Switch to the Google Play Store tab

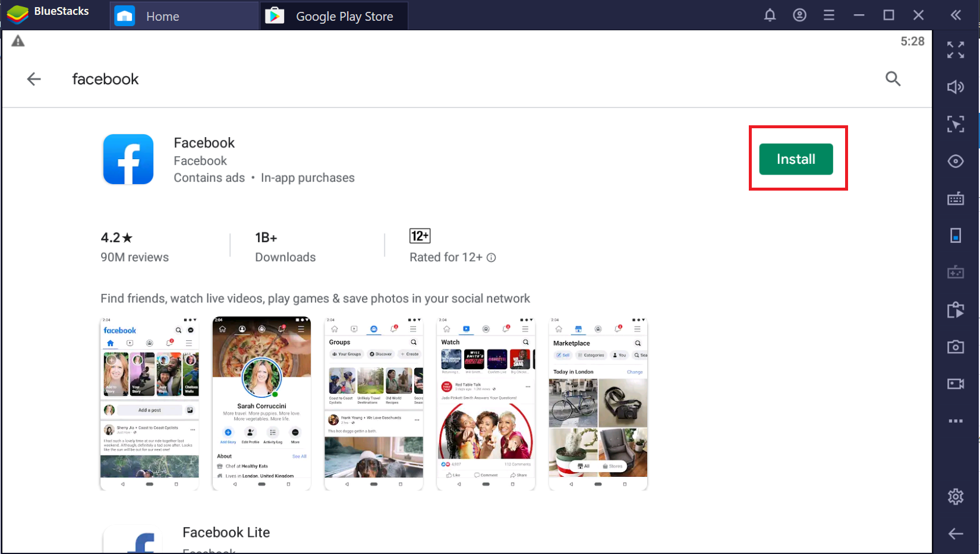point(333,16)
